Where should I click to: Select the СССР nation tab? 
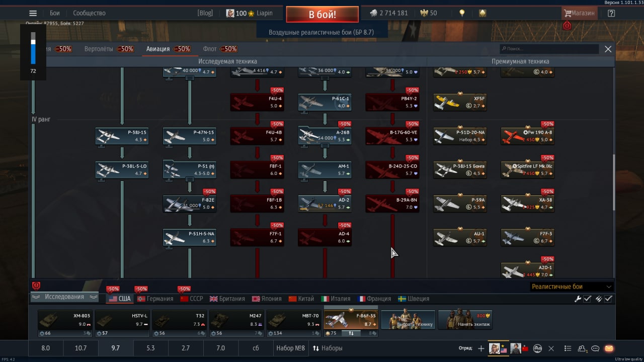[192, 299]
